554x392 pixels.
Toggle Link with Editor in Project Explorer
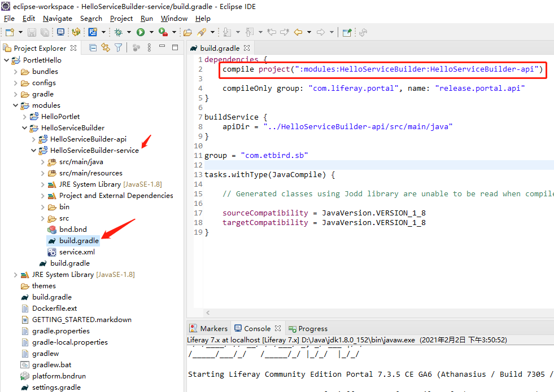(105, 47)
